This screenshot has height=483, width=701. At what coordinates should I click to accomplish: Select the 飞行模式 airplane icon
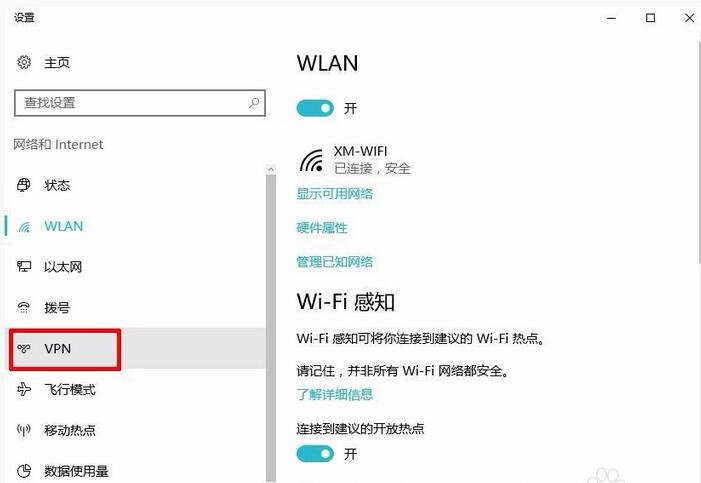coord(24,389)
